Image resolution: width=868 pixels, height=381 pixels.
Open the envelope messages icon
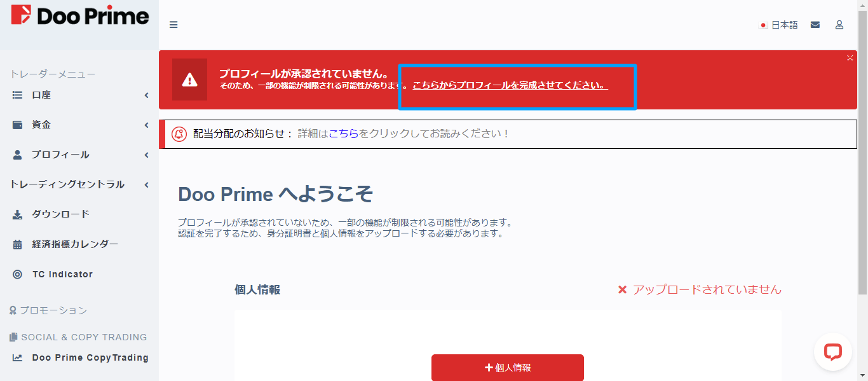point(815,24)
